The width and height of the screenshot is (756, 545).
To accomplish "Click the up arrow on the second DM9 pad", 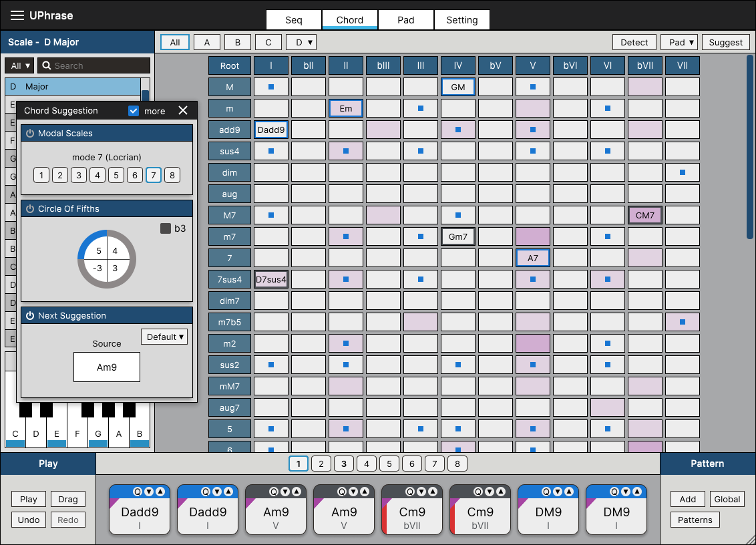I will 637,492.
